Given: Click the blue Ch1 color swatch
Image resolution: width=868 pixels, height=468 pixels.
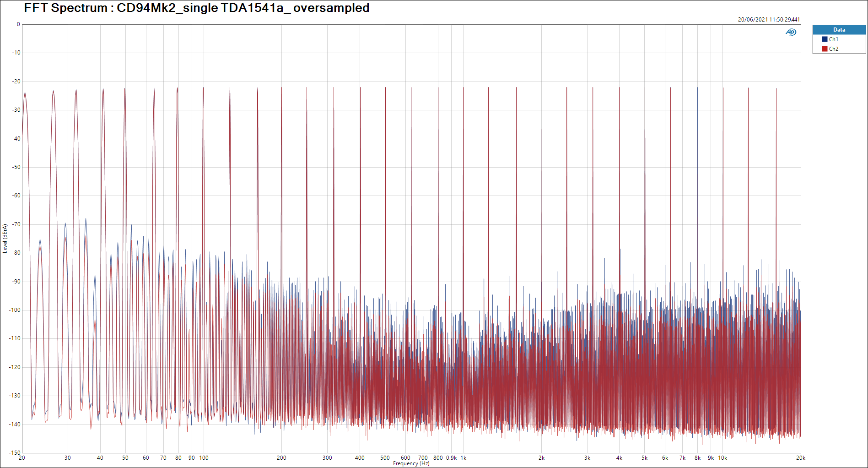Looking at the screenshot, I should tap(825, 39).
